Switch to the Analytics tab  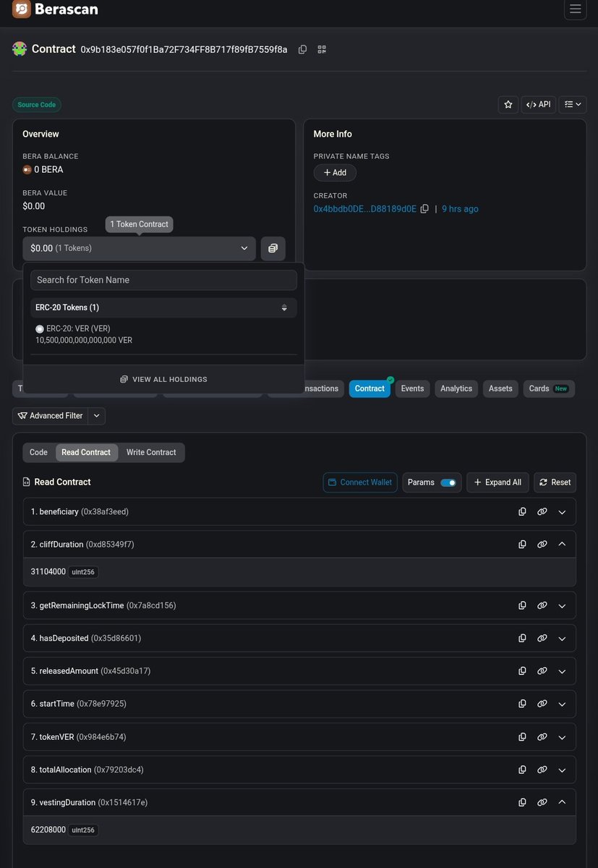point(456,388)
